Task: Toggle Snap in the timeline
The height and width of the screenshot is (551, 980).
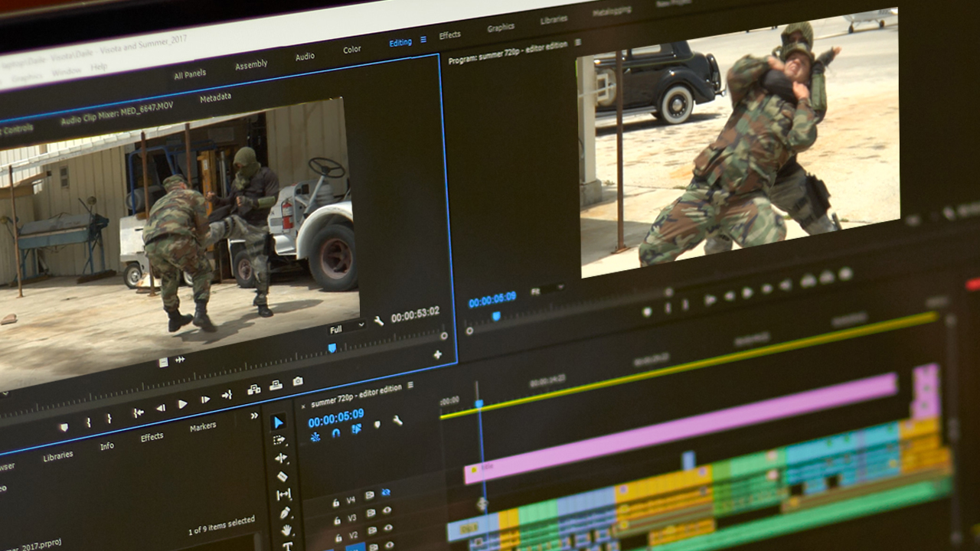Action: (x=337, y=433)
